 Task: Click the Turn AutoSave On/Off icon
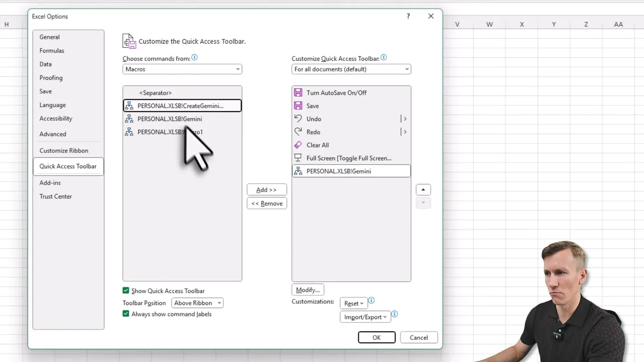(x=298, y=93)
